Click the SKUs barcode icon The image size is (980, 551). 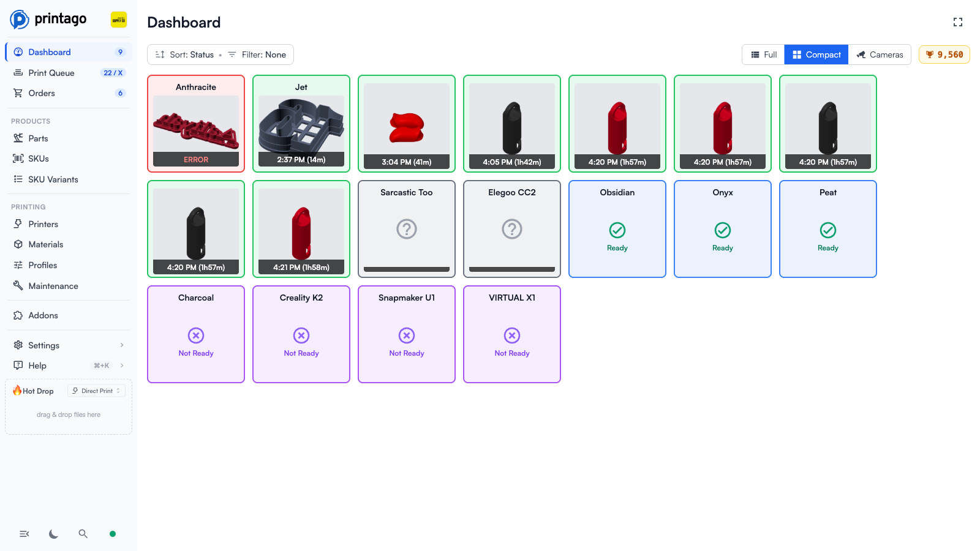click(18, 159)
